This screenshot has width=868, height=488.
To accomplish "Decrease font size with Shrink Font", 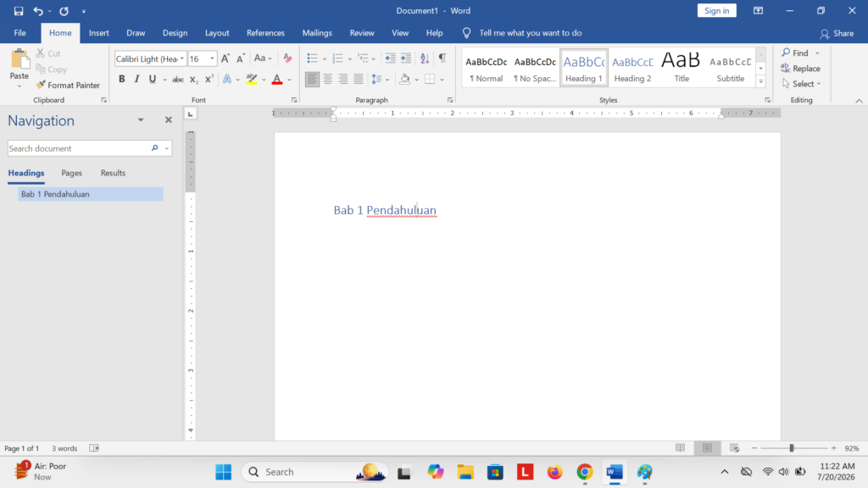I will [x=240, y=58].
